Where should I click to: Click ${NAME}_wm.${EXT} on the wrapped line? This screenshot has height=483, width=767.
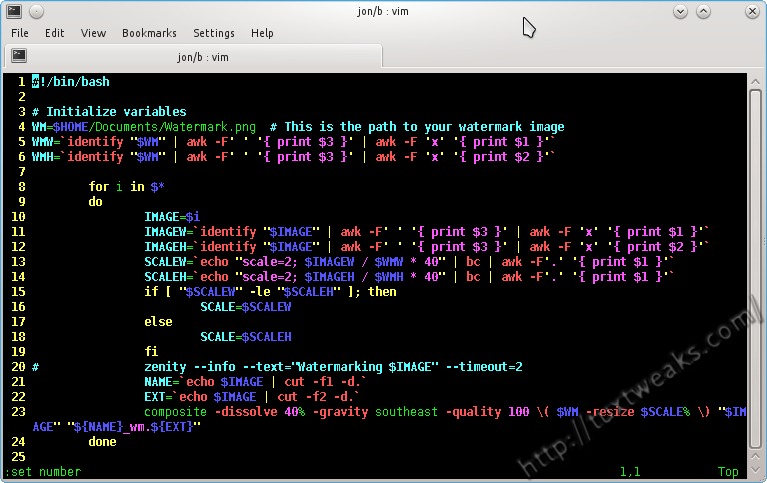tap(134, 427)
